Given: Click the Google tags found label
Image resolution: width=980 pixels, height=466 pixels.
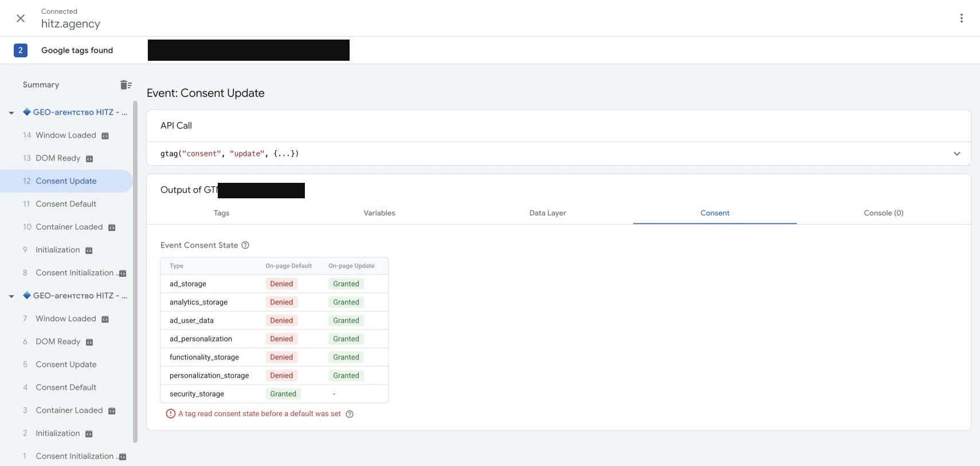Looking at the screenshot, I should point(77,50).
